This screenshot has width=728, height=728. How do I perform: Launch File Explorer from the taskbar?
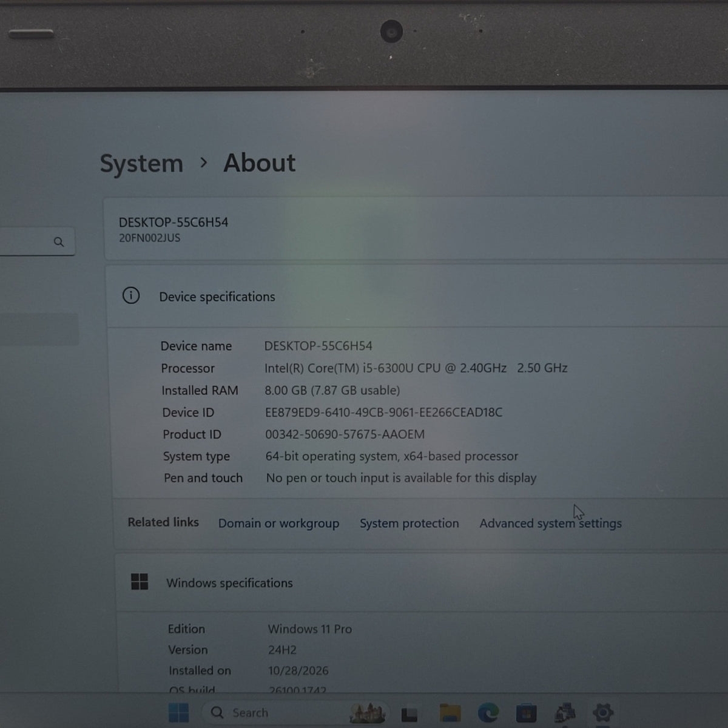(450, 713)
